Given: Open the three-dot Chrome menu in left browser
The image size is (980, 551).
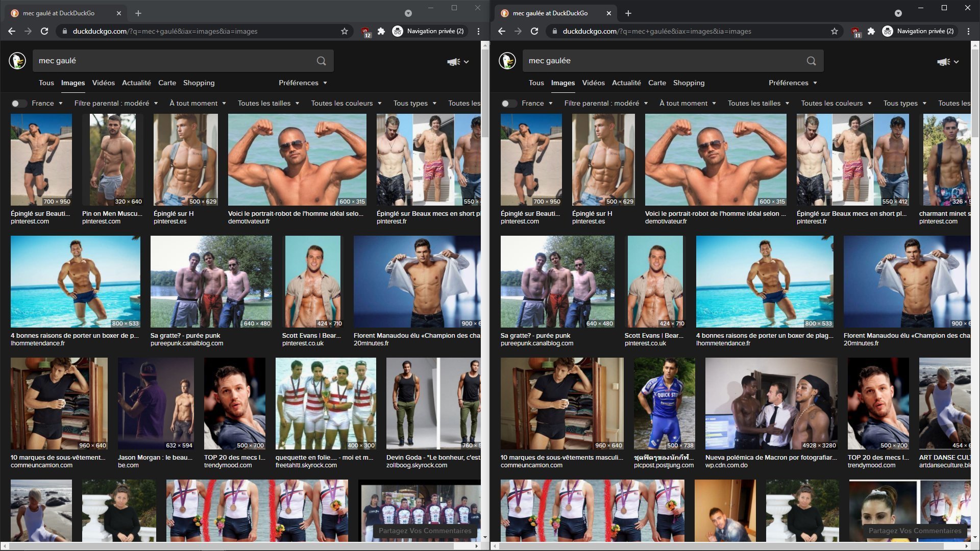Looking at the screenshot, I should pyautogui.click(x=478, y=31).
